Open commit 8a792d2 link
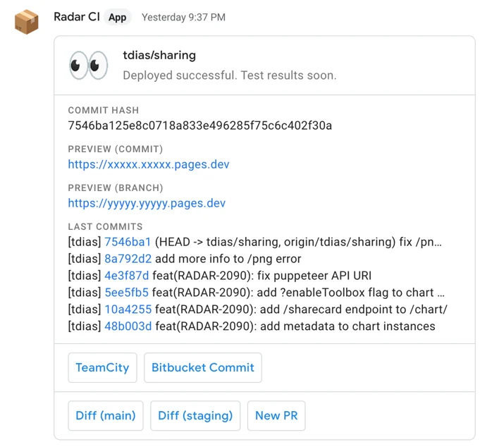Viewport: 504px width, 447px height. pyautogui.click(x=128, y=259)
